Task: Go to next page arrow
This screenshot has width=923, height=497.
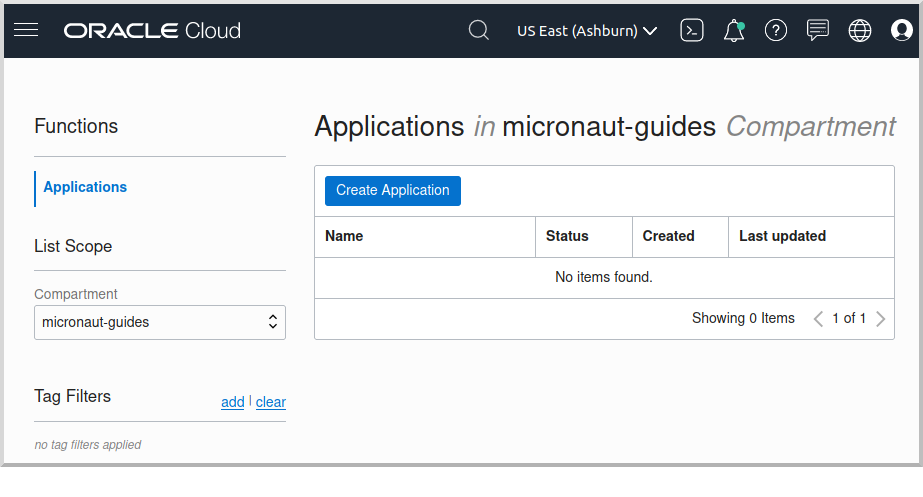Action: coord(881,319)
